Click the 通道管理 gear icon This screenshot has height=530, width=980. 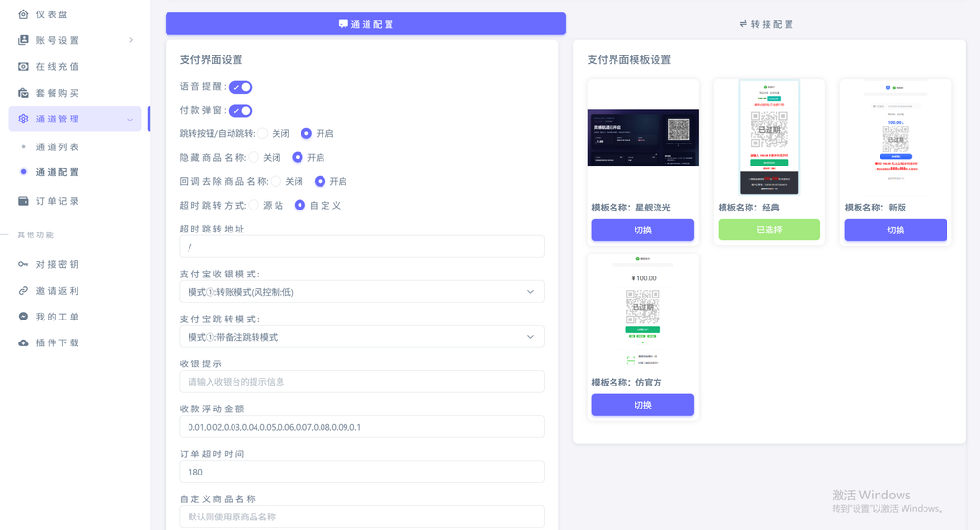point(23,119)
